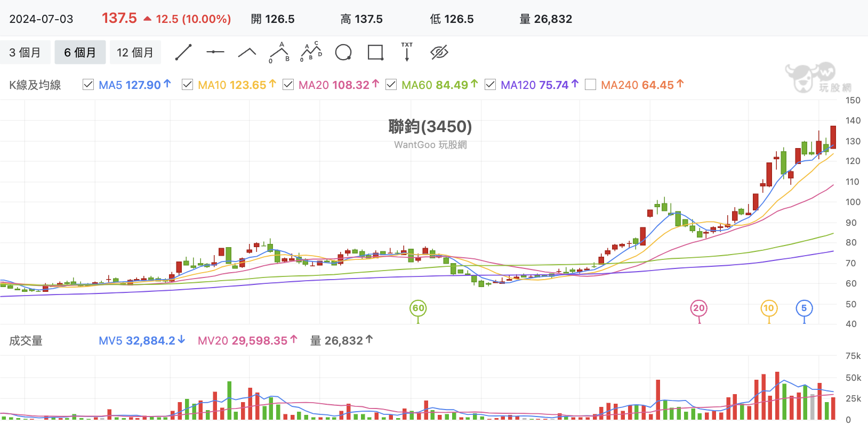
Task: Pick the ABCD wave pattern tool
Action: [x=311, y=52]
